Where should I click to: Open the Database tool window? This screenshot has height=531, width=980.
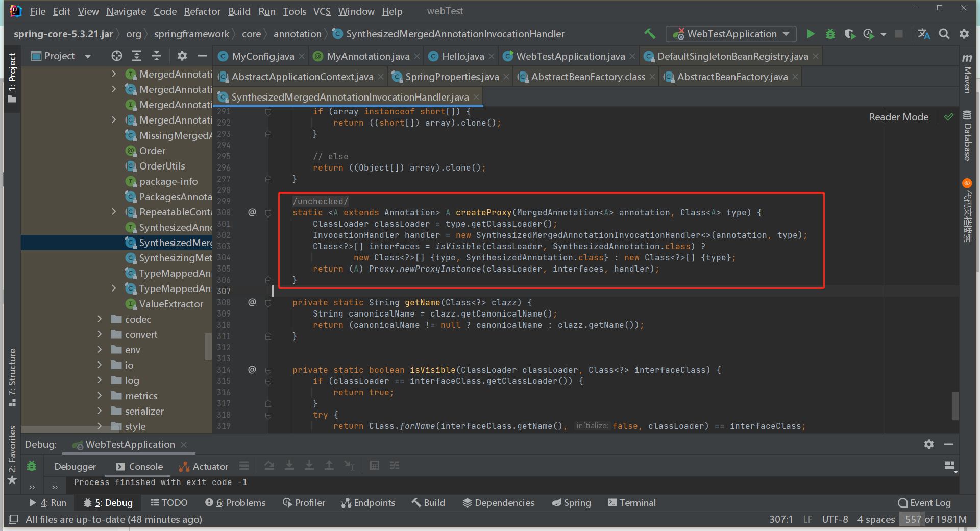tap(967, 136)
